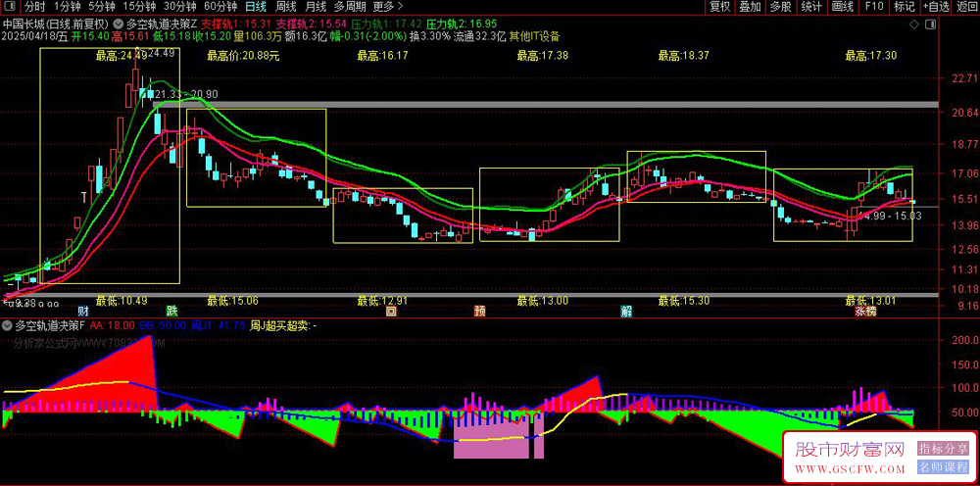980x486 pixels.
Task: Click the 支撑轨1: 15.31 value
Action: 235,24
